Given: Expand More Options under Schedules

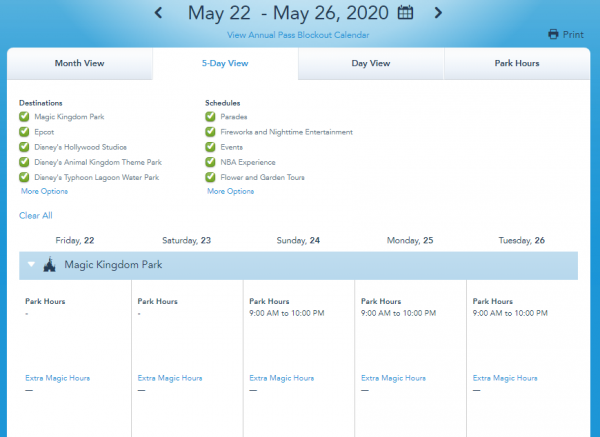Looking at the screenshot, I should click(230, 191).
